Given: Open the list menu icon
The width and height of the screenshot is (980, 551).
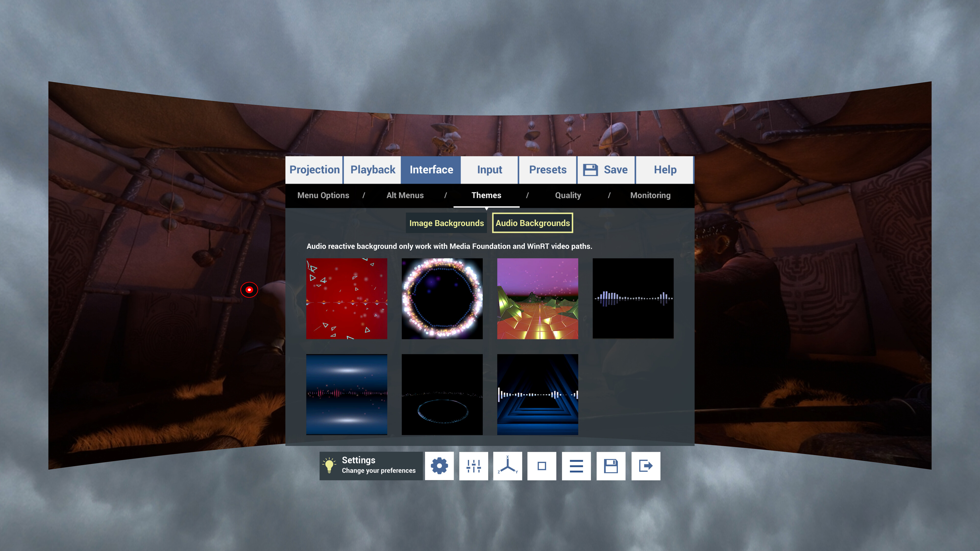Looking at the screenshot, I should pyautogui.click(x=576, y=466).
